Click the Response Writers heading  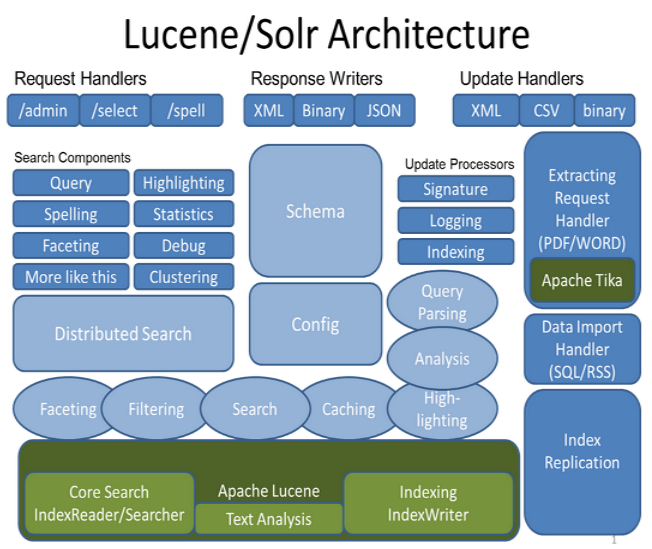[x=316, y=78]
